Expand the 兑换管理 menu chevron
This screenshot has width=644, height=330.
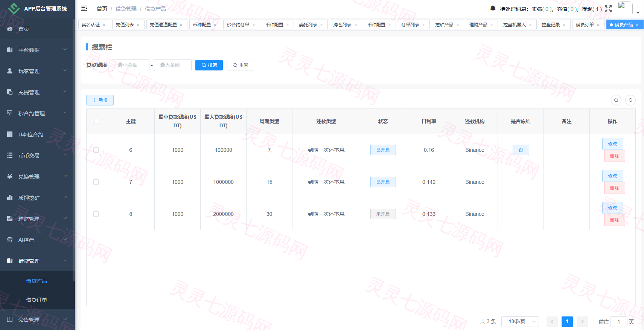pyautogui.click(x=65, y=176)
